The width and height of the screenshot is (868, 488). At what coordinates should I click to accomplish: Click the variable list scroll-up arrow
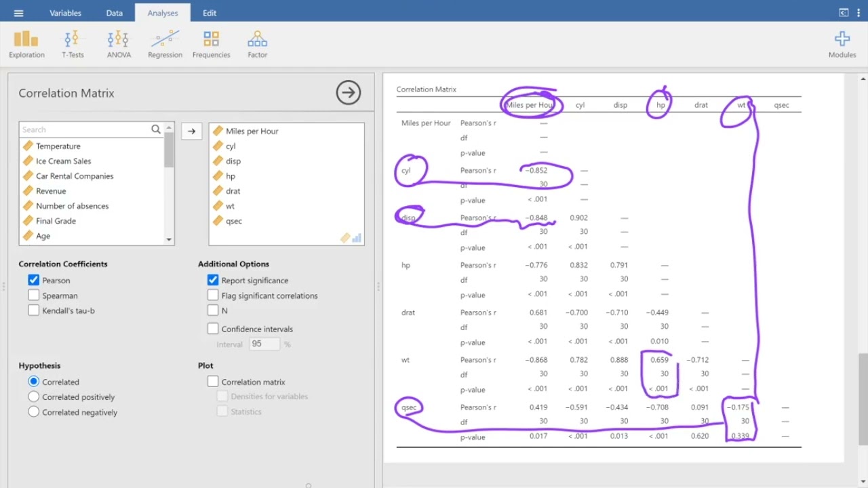coord(169,127)
